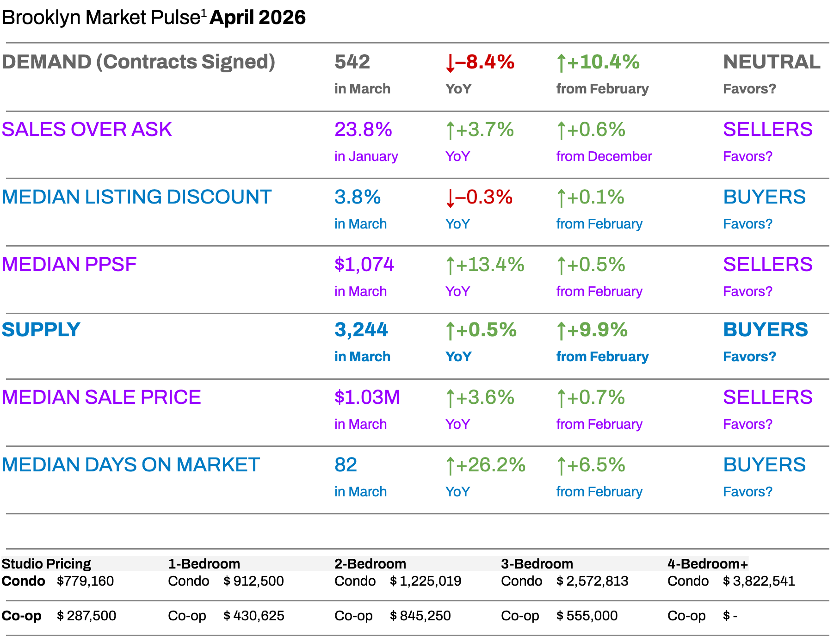This screenshot has height=643, width=840.
Task: Click the $1.03M median sale price value
Action: pyautogui.click(x=367, y=397)
